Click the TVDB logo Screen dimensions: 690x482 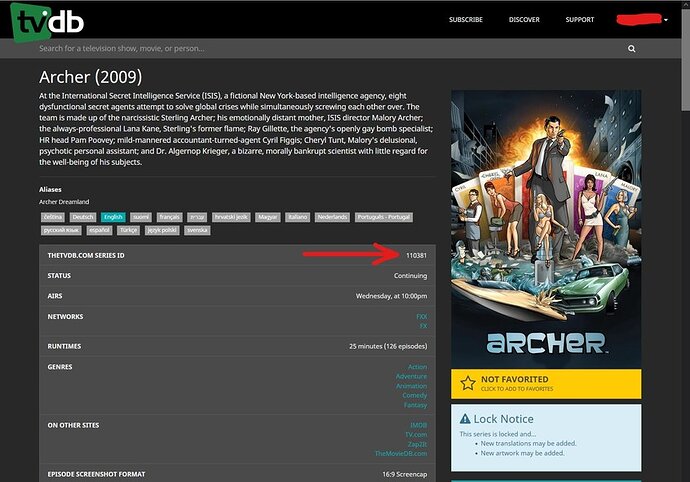coord(47,22)
